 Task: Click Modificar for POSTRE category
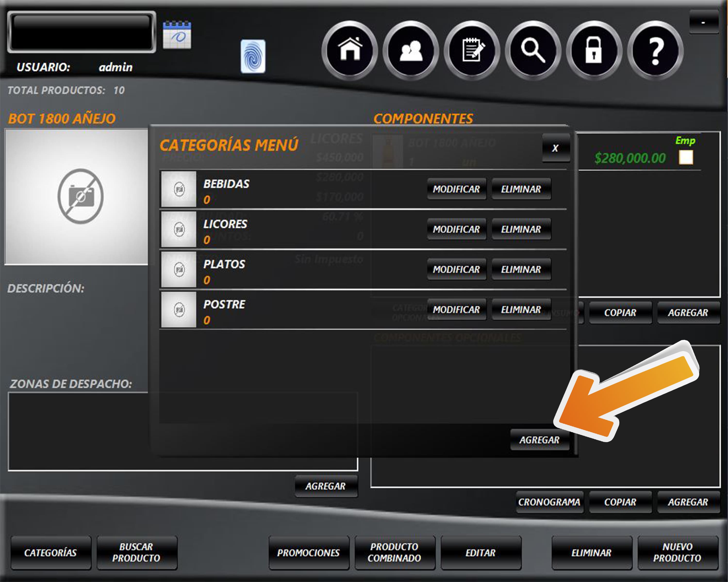456,309
